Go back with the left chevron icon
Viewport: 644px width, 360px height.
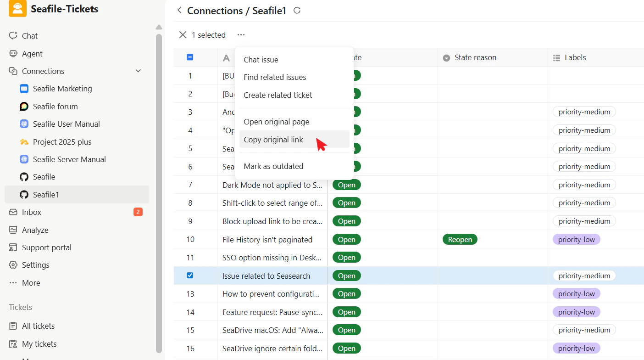[x=179, y=10]
